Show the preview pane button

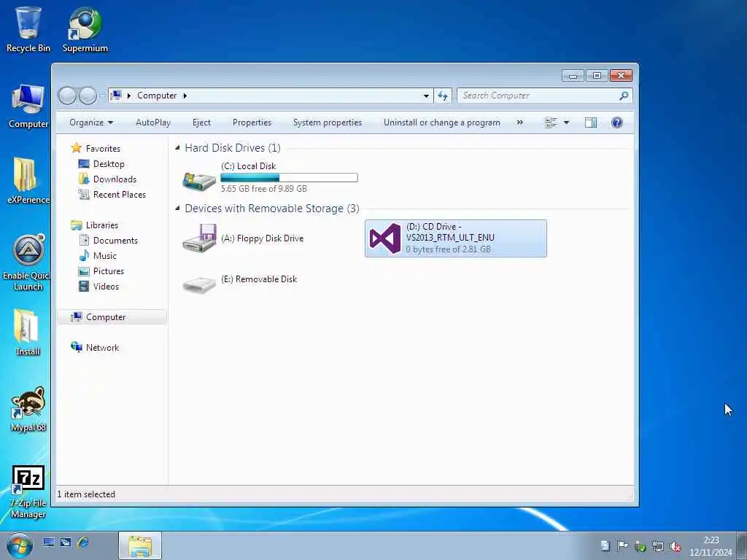[591, 122]
